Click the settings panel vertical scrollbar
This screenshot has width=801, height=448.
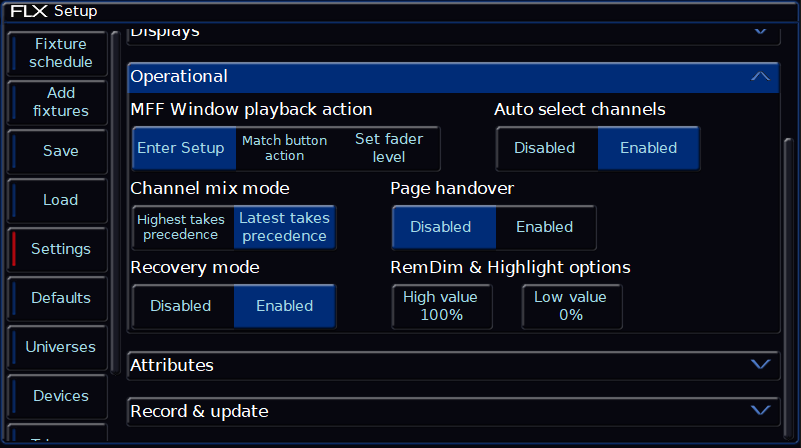(x=789, y=289)
